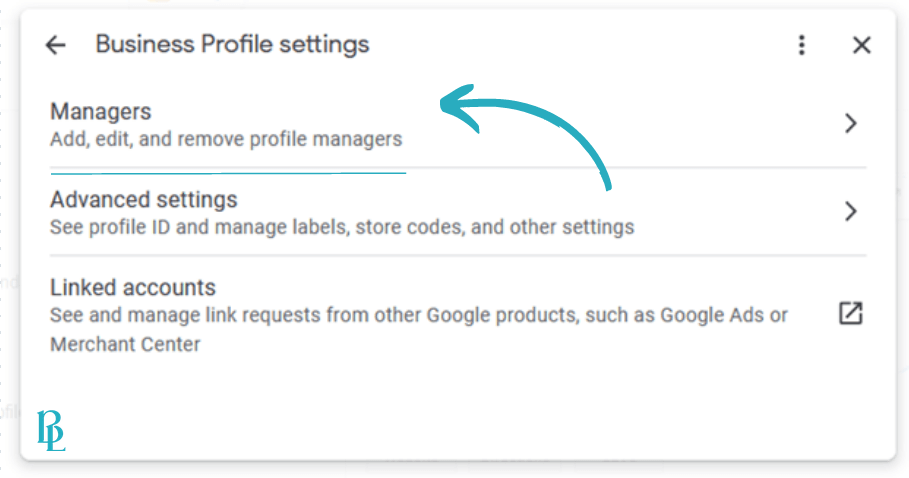Open the Linked accounts menu entry

point(458,316)
